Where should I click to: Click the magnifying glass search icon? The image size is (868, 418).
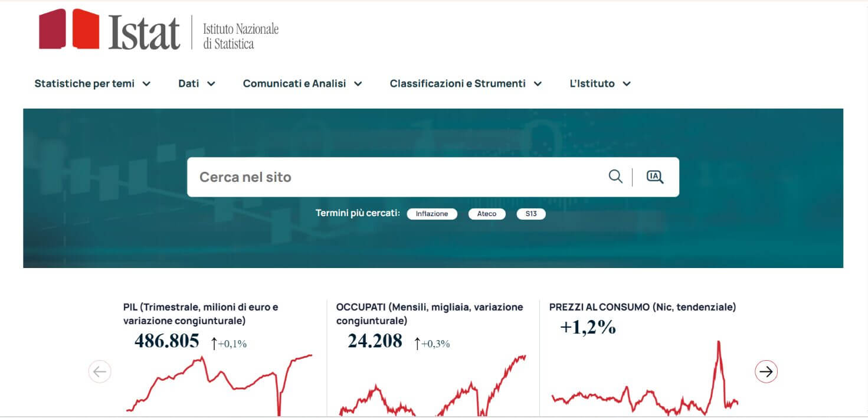(615, 176)
